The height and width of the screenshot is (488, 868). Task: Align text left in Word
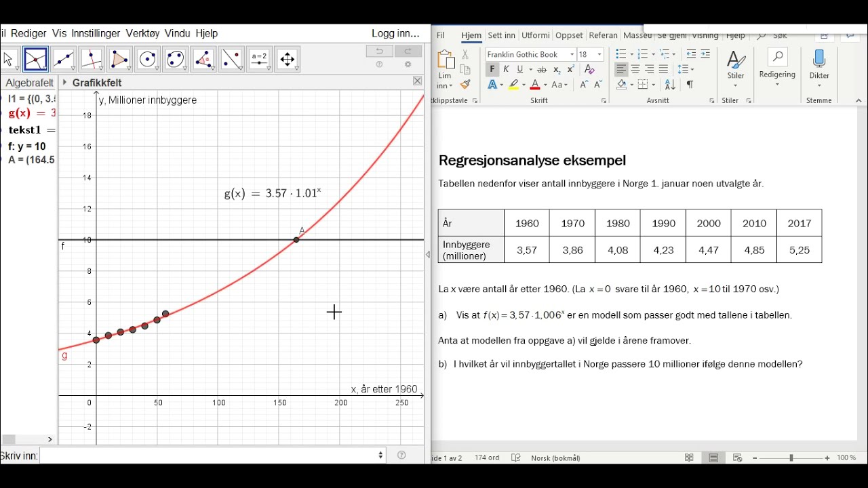coord(622,70)
